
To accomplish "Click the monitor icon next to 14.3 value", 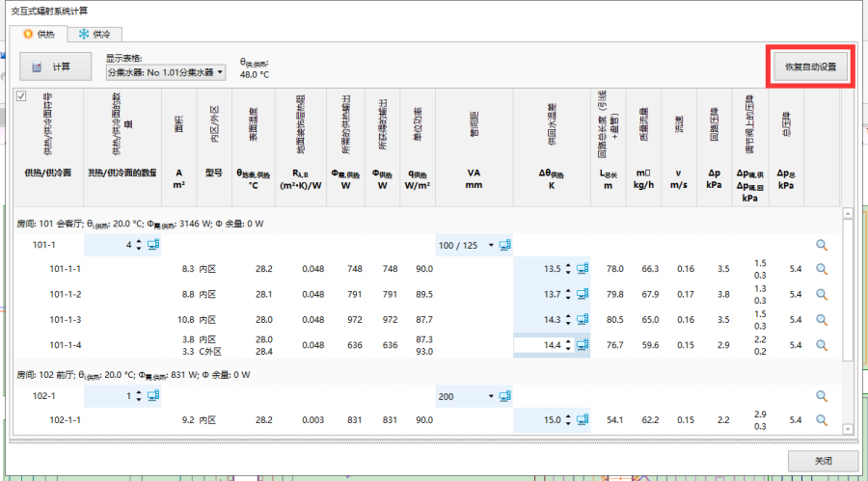I will [583, 320].
